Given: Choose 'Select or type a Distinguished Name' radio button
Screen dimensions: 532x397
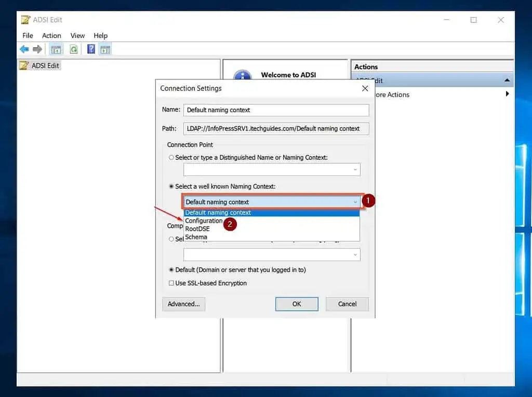Looking at the screenshot, I should 171,158.
